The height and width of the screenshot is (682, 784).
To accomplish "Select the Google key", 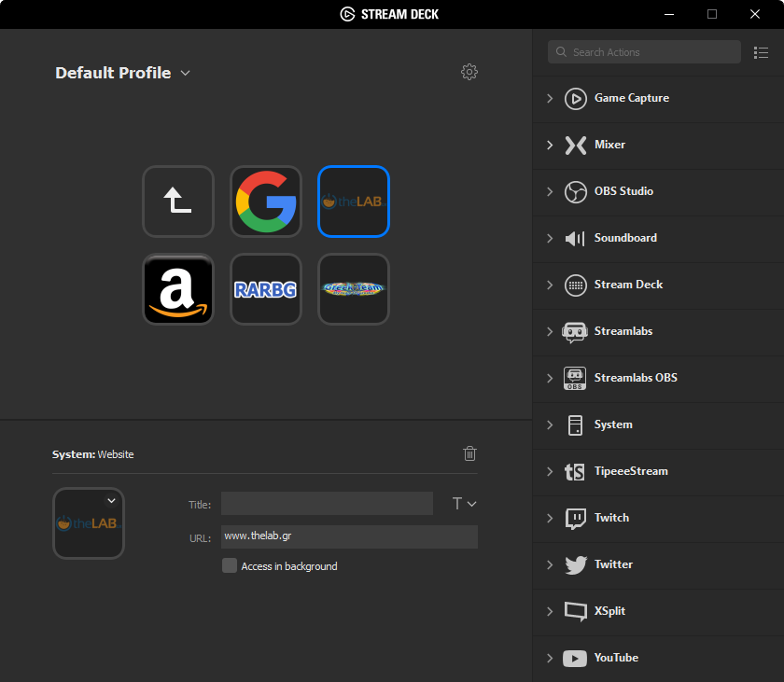I will 266,202.
